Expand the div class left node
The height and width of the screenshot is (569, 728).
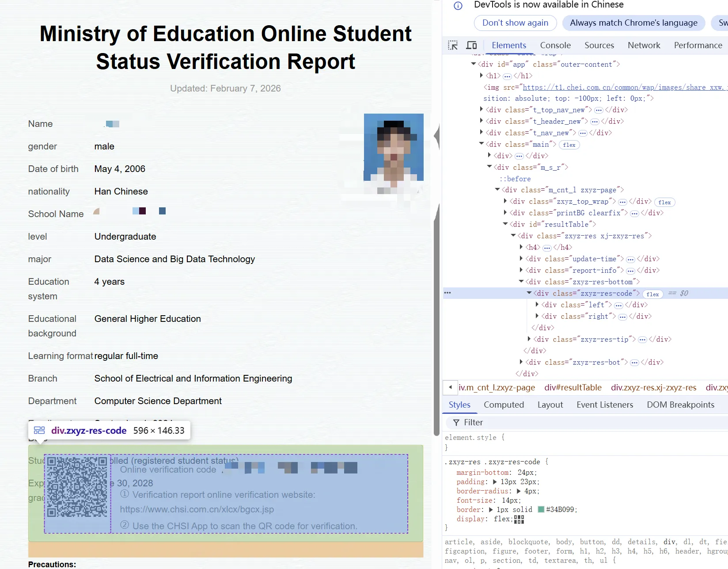click(537, 305)
